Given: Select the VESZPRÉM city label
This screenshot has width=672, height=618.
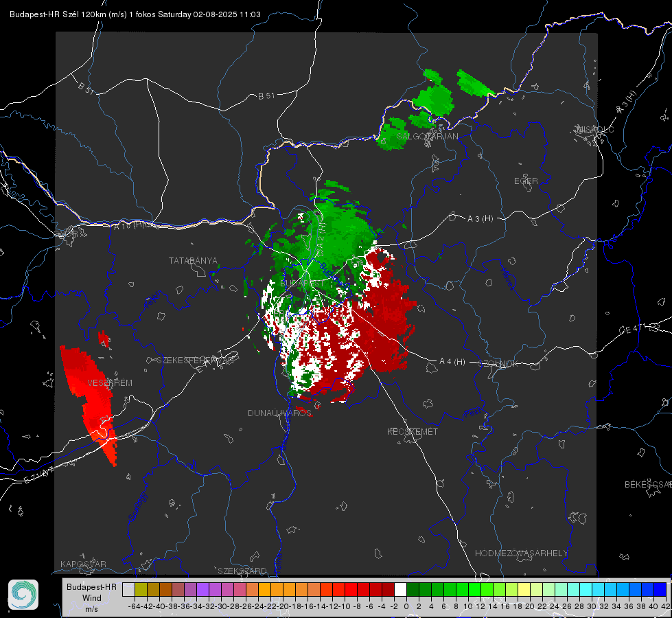Looking at the screenshot, I should (x=110, y=383).
